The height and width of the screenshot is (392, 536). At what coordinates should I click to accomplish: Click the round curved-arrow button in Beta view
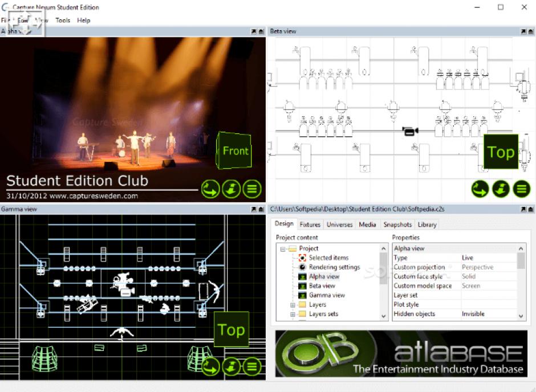tap(480, 189)
